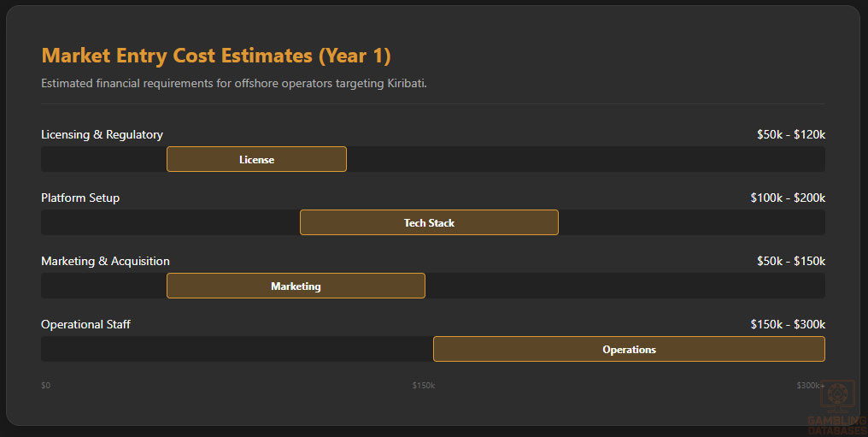Select the Marketing & Acquisition label
868x437 pixels.
[x=105, y=261]
